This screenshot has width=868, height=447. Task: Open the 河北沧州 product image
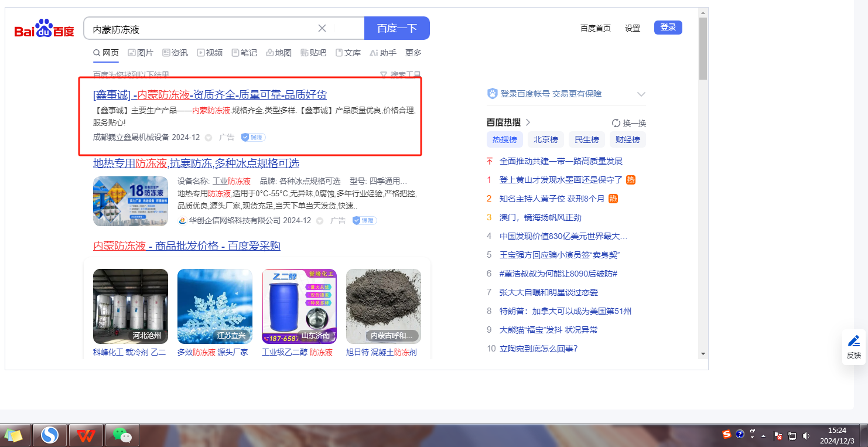[x=131, y=306]
